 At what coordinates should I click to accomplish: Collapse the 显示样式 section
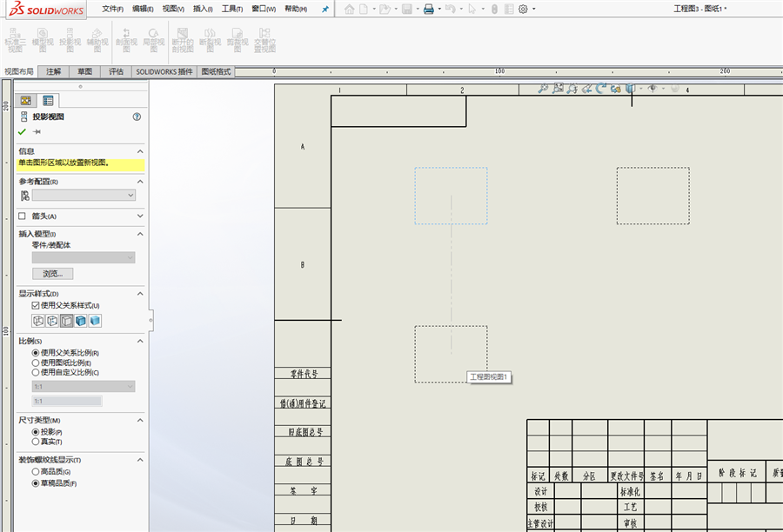[x=140, y=294]
